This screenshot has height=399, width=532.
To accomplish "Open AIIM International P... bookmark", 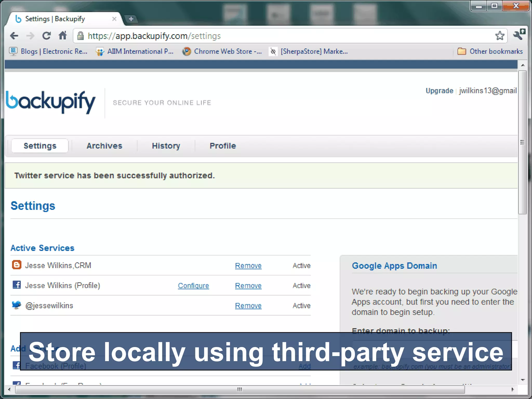I will (x=135, y=51).
